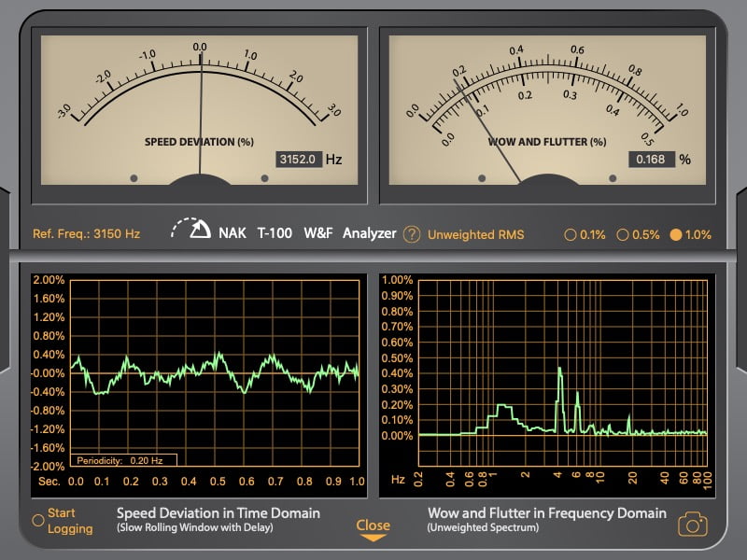747x560 pixels.
Task: Select the 0.1% scale radio button
Action: 570,235
